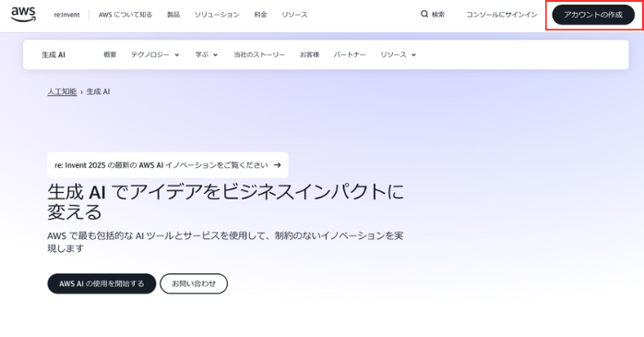Select the 当社のストーリー tab
The image size is (644, 337).
[259, 54]
